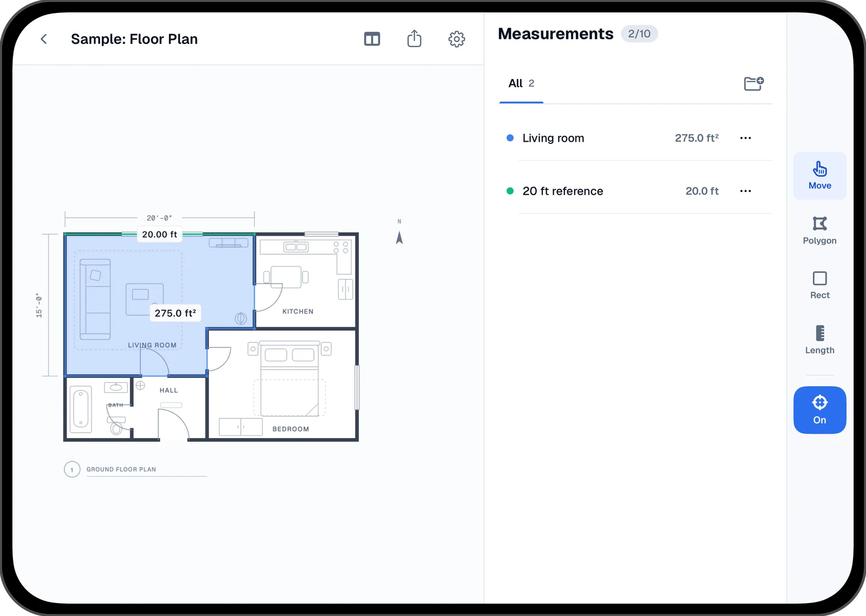Screen dimensions: 866x616
Task: Click the Sample: Floor Plan title
Action: point(134,39)
